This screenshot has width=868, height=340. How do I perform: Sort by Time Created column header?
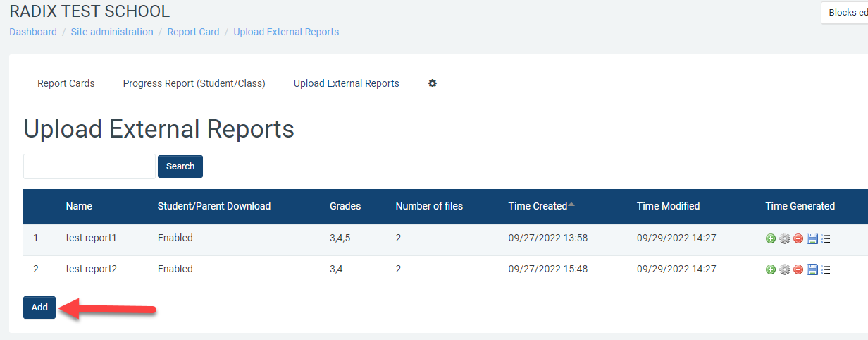(538, 206)
